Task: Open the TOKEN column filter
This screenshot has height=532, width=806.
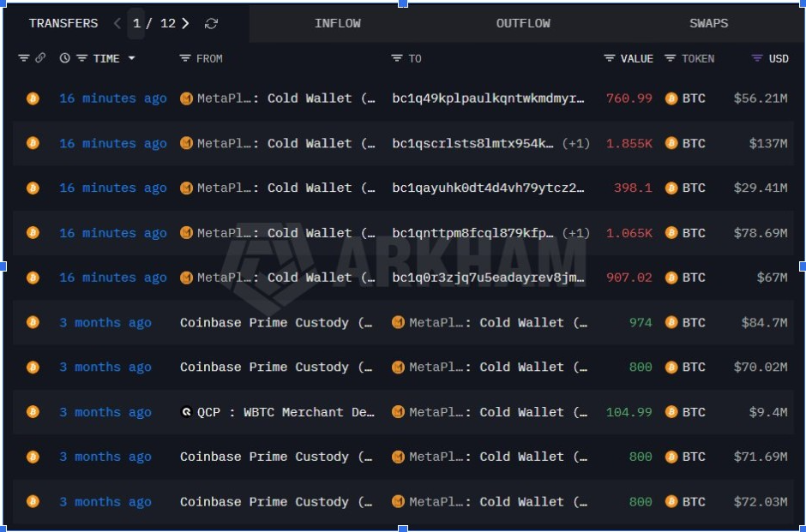Action: [670, 58]
